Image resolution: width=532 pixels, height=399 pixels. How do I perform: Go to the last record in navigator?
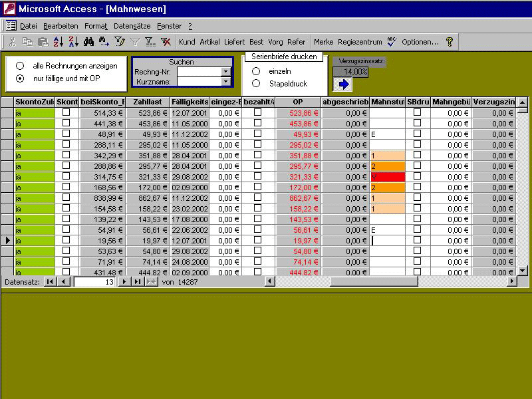(136, 282)
